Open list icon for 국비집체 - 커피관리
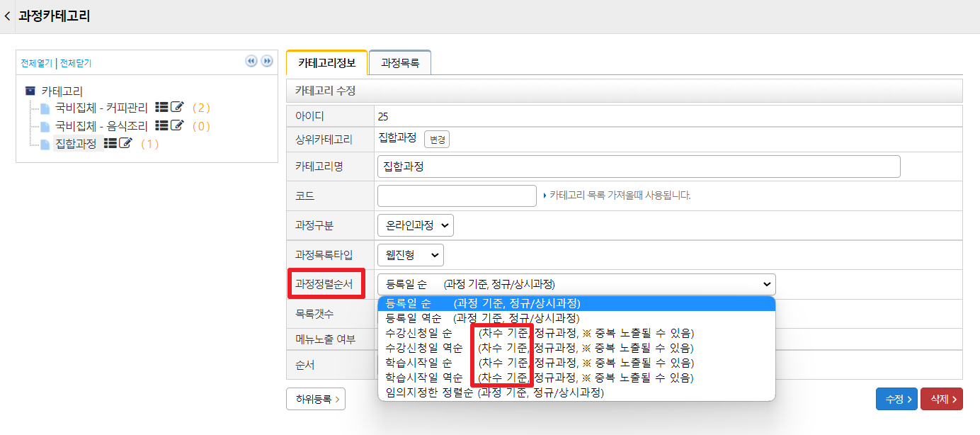This screenshot has height=435, width=980. click(x=161, y=107)
